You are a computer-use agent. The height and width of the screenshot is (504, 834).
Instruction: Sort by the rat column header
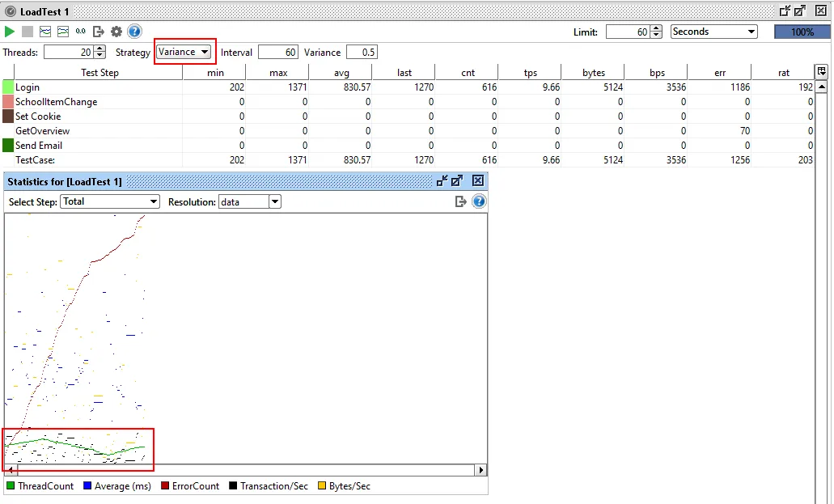784,72
